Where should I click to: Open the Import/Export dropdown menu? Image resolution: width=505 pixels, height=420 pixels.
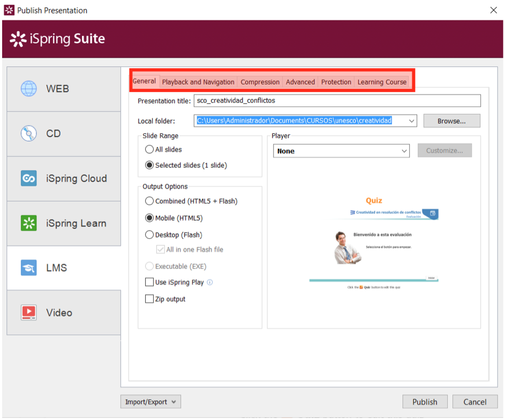tap(150, 402)
